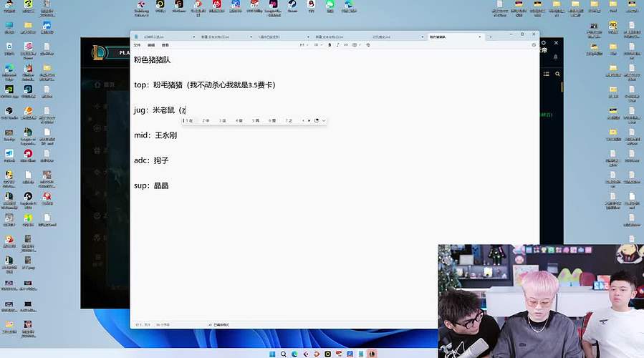The image size is (644, 358).
Task: Open the Windows Start menu
Action: (x=272, y=354)
